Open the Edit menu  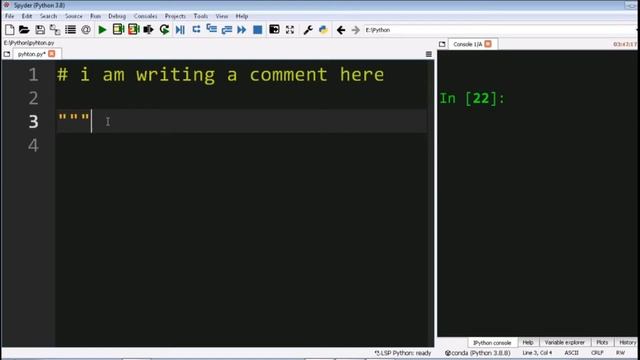click(27, 16)
